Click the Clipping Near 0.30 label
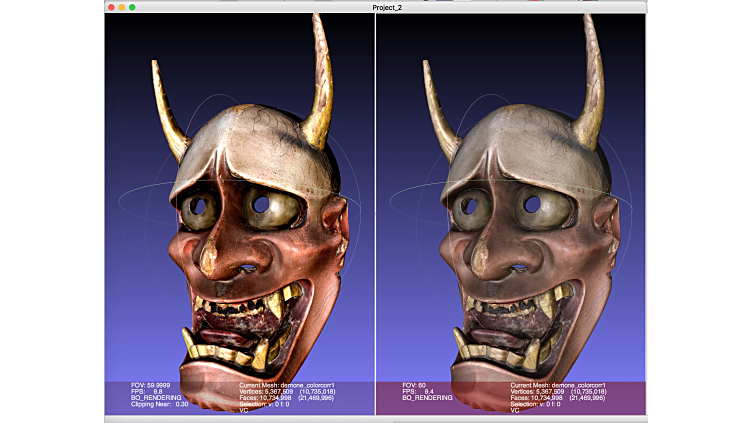This screenshot has width=752, height=423. point(146,404)
